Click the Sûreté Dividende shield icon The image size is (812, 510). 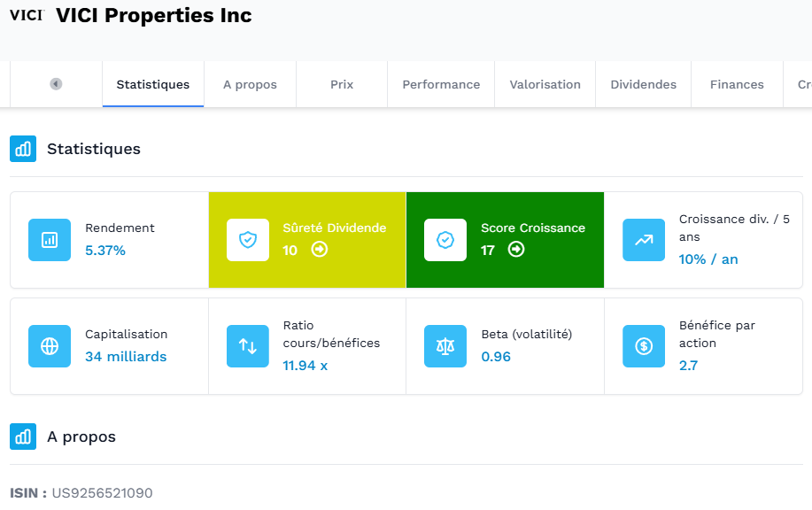[248, 240]
